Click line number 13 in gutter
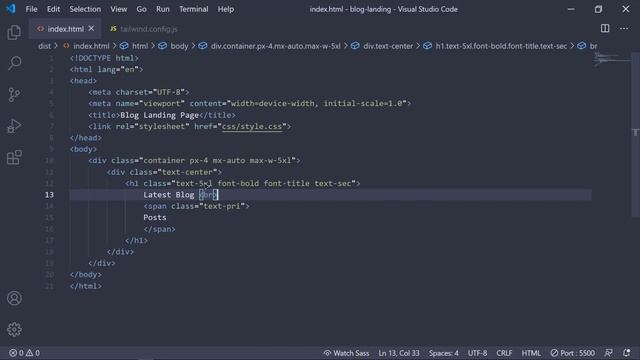 (49, 195)
